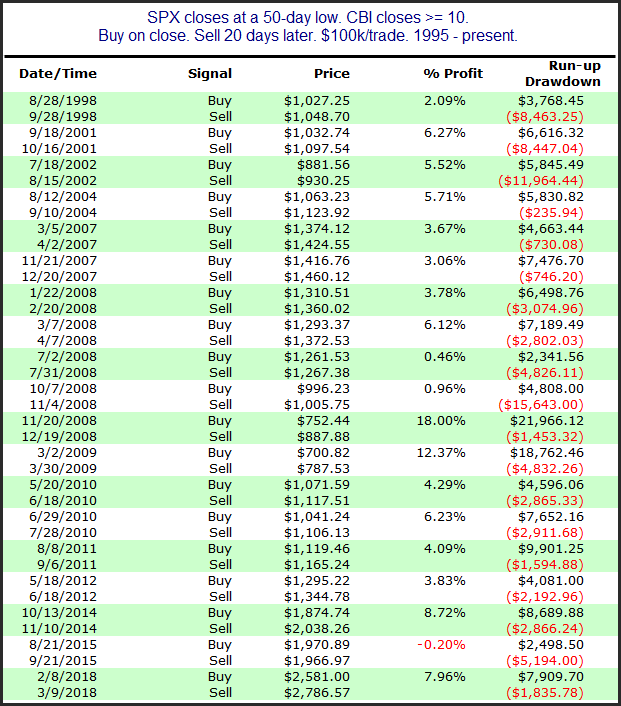Select the 8/28/1998 buy date cell

tap(63, 100)
